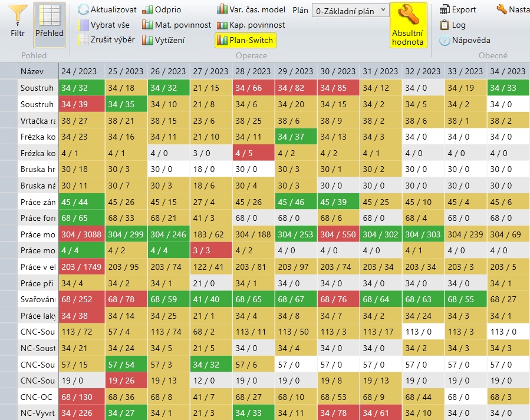
Task: Select the Svařování row header
Action: pyautogui.click(x=37, y=300)
